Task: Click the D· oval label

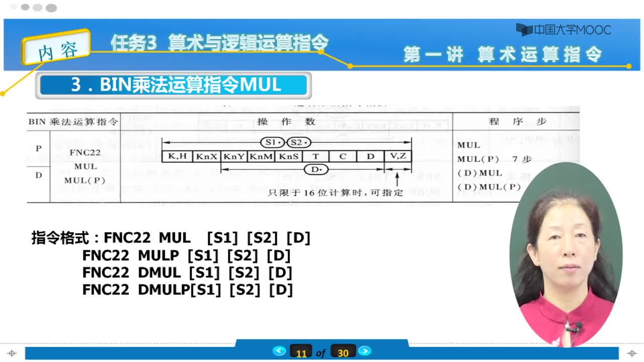Action: point(316,169)
